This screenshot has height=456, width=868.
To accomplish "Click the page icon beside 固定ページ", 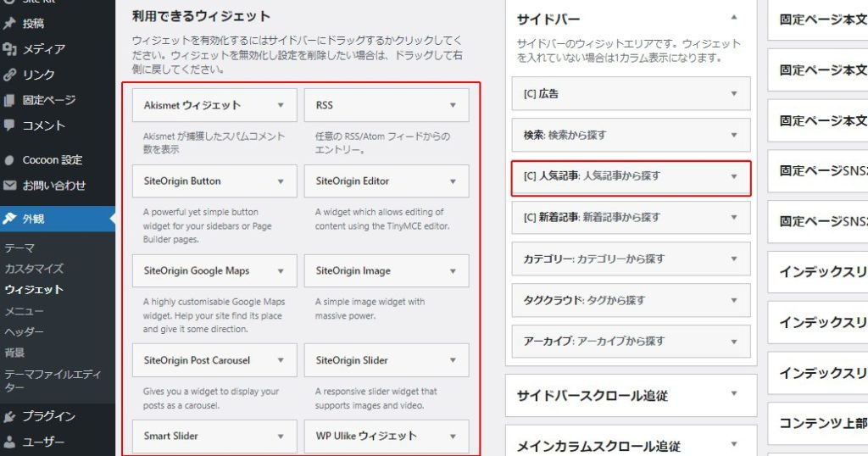I will 9,100.
